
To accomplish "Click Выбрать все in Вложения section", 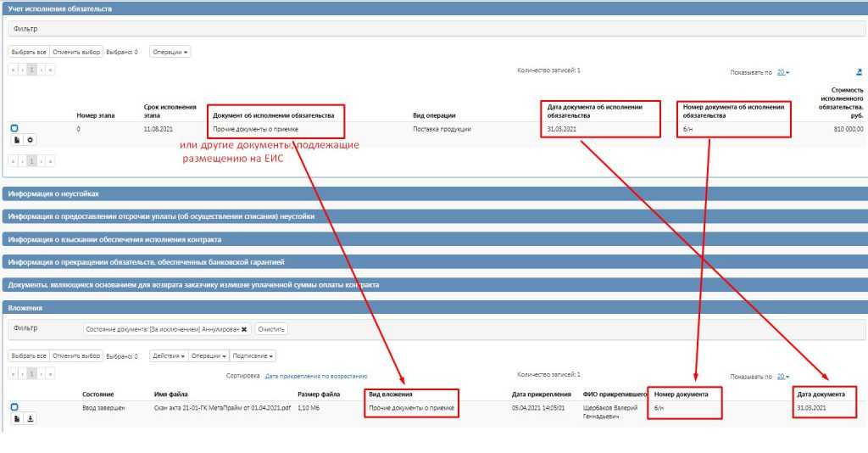I will (29, 356).
